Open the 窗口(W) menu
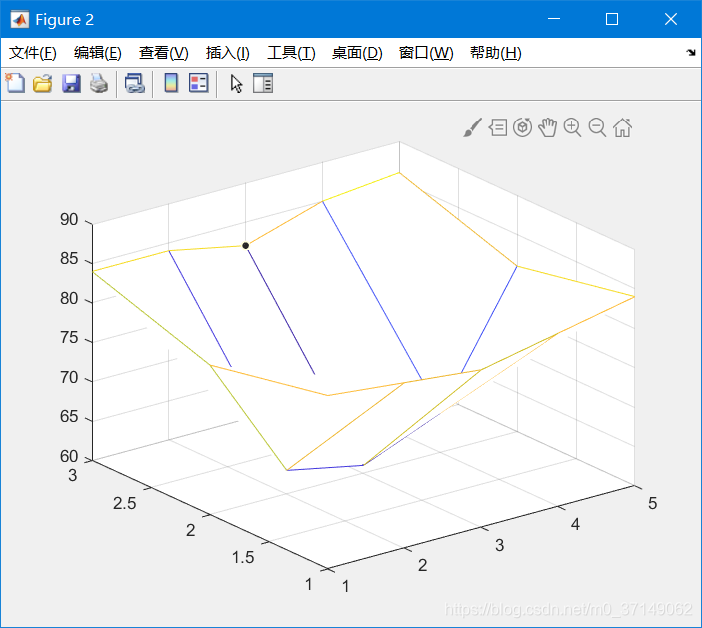702x628 pixels. [426, 53]
